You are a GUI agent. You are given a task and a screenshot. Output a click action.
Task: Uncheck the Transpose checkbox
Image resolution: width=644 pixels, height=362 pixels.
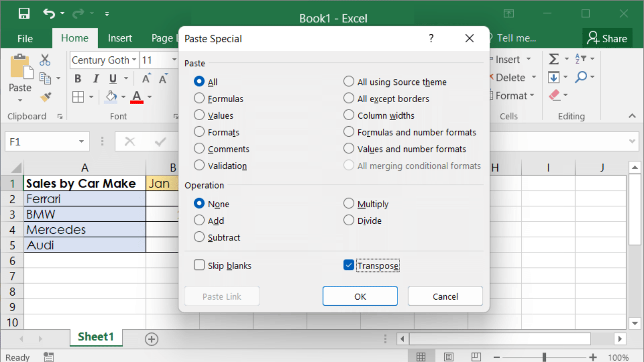(349, 265)
